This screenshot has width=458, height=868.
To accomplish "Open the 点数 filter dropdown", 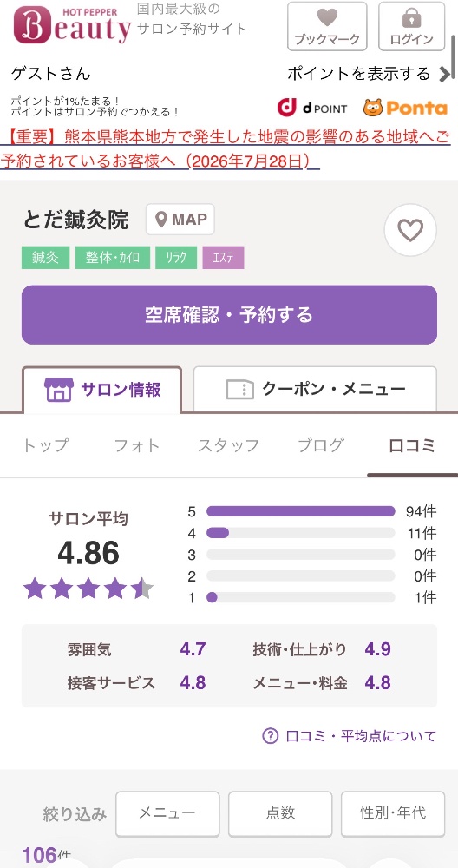I will (280, 813).
